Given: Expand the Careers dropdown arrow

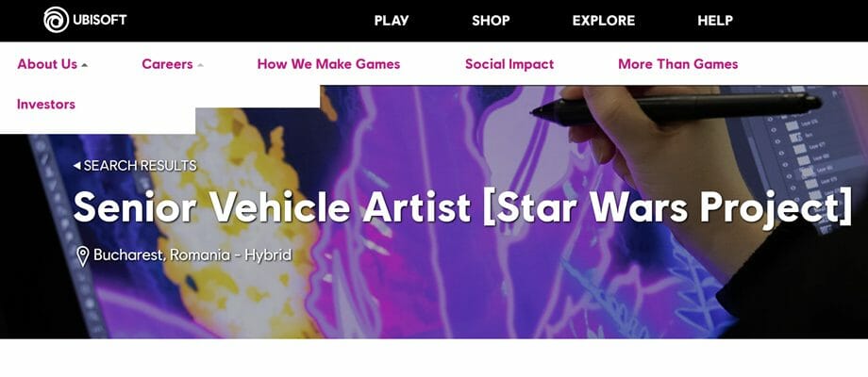Looking at the screenshot, I should tap(200, 65).
